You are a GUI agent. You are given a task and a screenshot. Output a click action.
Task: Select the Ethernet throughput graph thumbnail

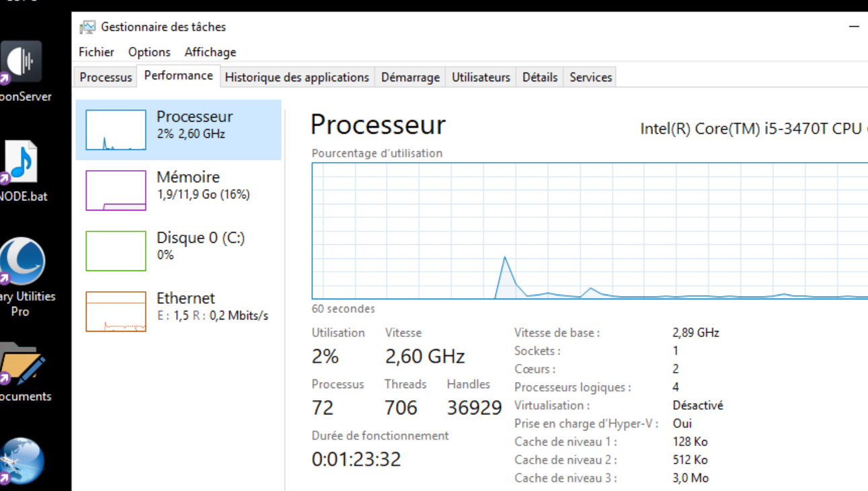(116, 311)
